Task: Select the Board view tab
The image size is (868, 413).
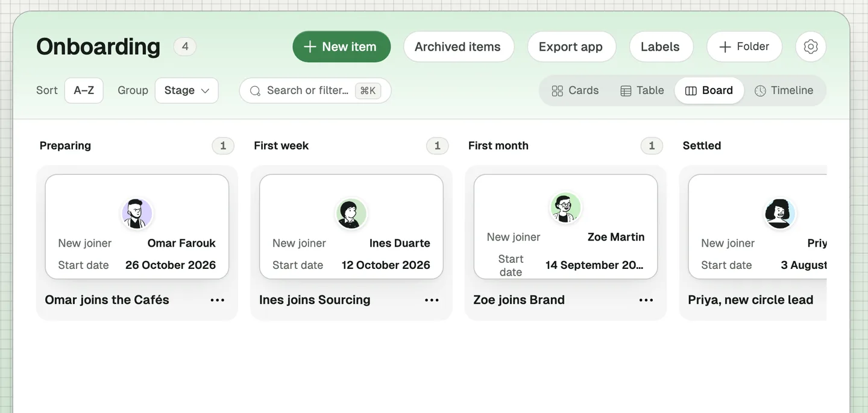Action: (x=709, y=90)
